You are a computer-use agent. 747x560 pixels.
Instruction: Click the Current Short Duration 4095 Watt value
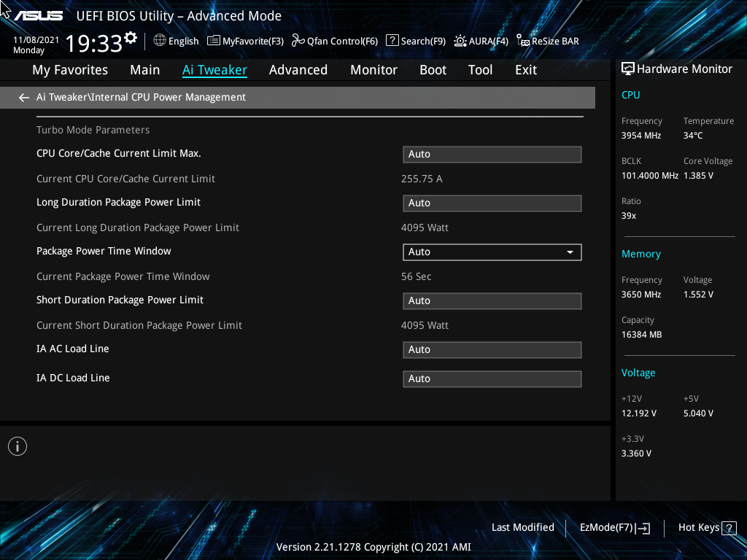coord(425,325)
